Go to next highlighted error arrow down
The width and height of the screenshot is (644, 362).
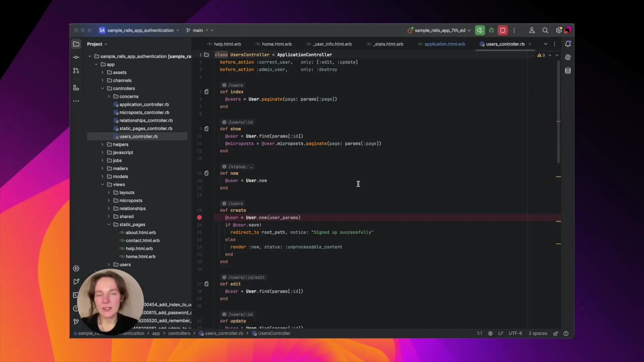pos(557,55)
